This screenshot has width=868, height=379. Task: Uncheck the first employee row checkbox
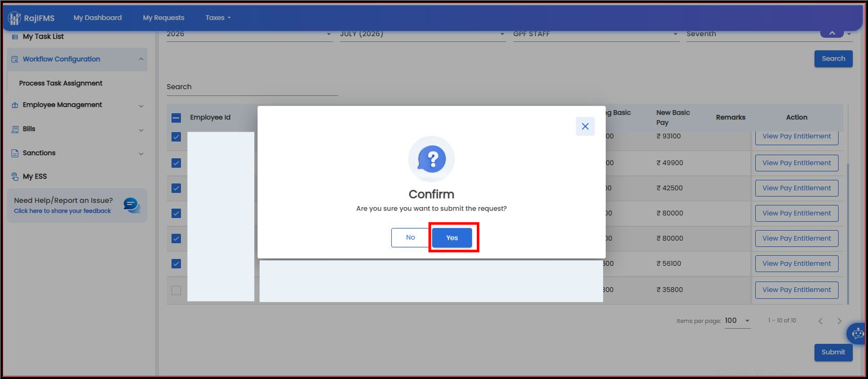tap(176, 137)
